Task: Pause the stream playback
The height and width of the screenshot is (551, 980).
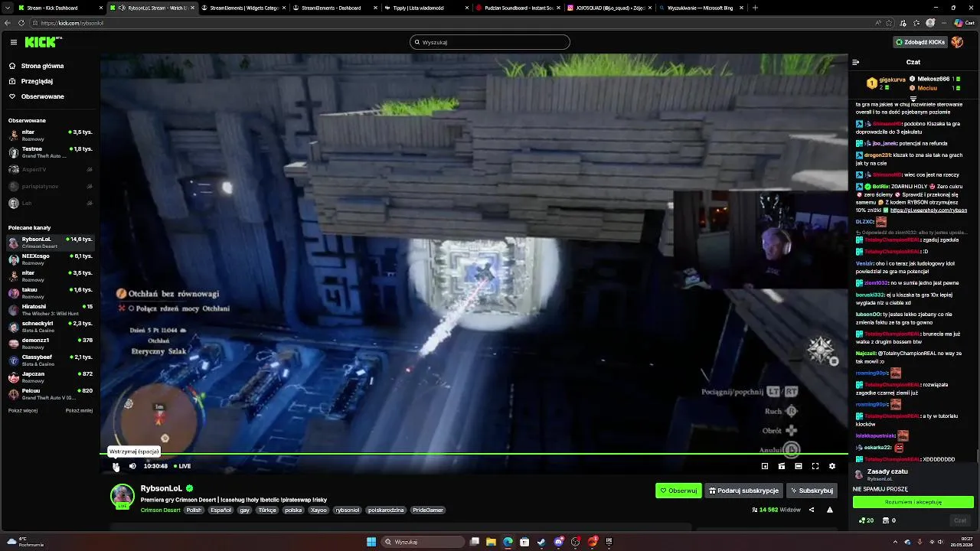Action: click(x=116, y=466)
